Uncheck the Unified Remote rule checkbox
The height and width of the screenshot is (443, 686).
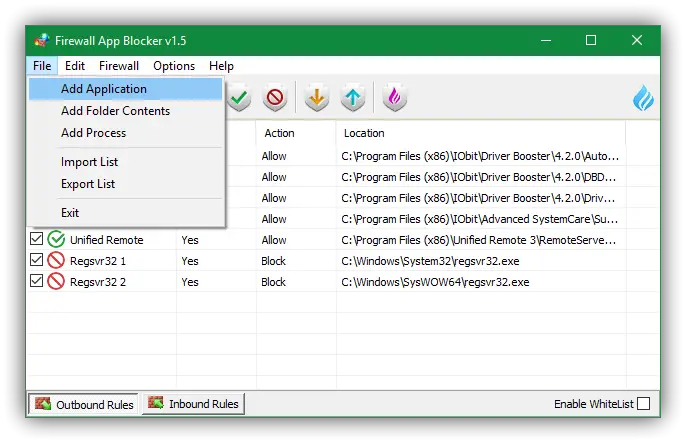[36, 239]
